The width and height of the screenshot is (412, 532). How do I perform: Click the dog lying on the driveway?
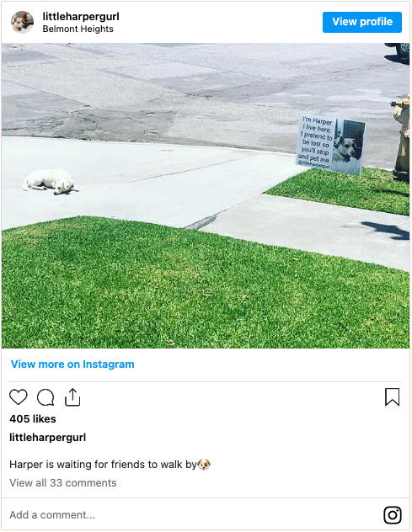[49, 182]
